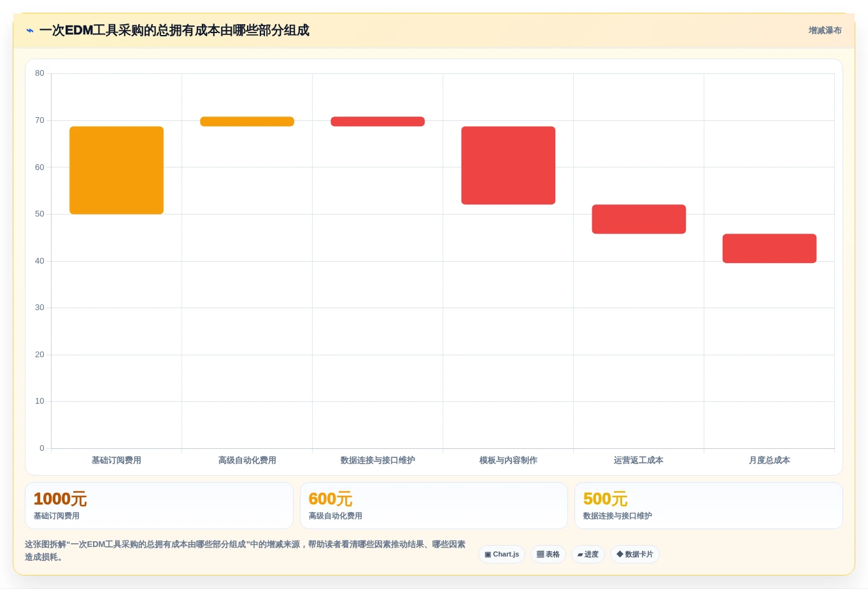
Task: Click the Chart.js tag chip
Action: [x=502, y=554]
